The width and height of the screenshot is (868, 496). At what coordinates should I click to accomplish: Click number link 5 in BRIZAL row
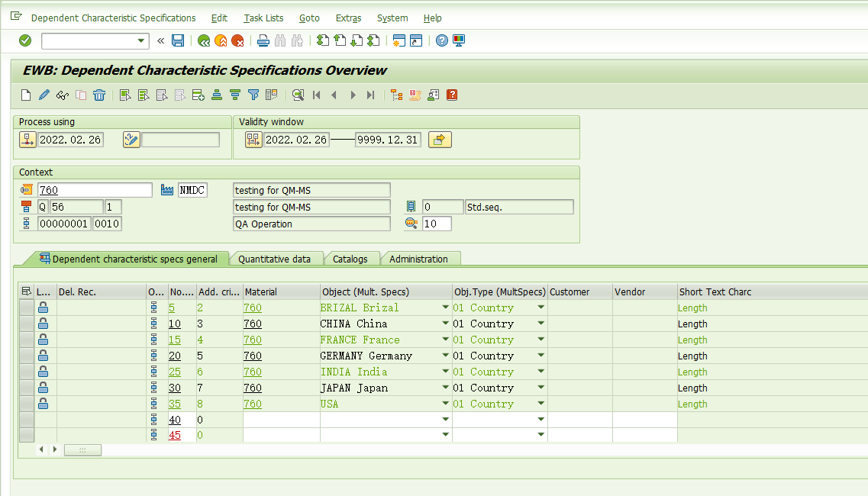pyautogui.click(x=172, y=308)
